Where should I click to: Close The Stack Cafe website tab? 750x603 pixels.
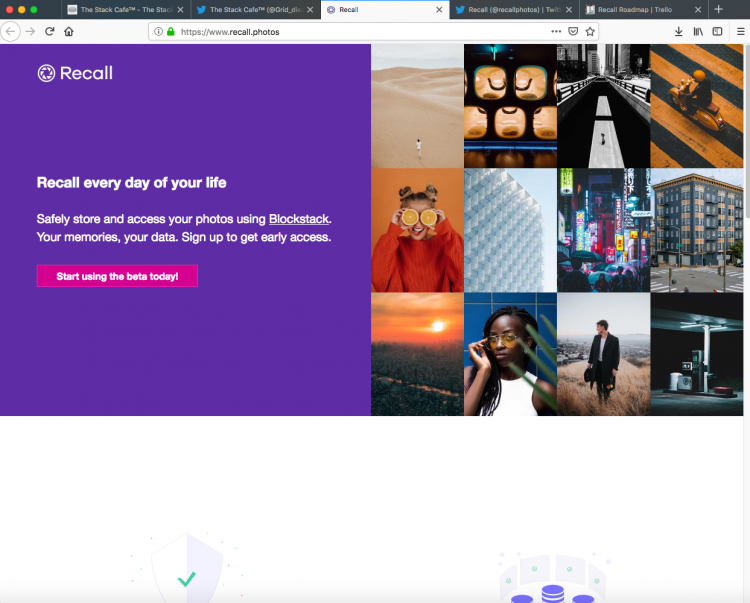180,10
